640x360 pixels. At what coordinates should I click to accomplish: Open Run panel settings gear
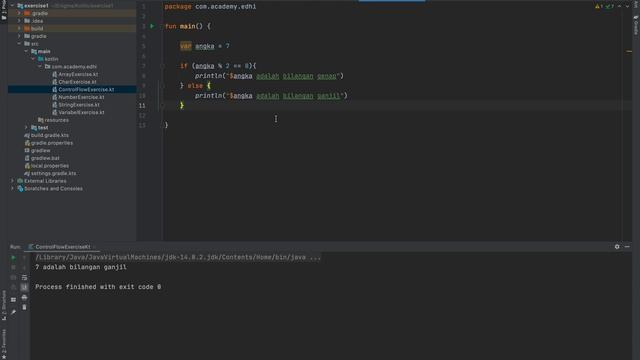617,247
